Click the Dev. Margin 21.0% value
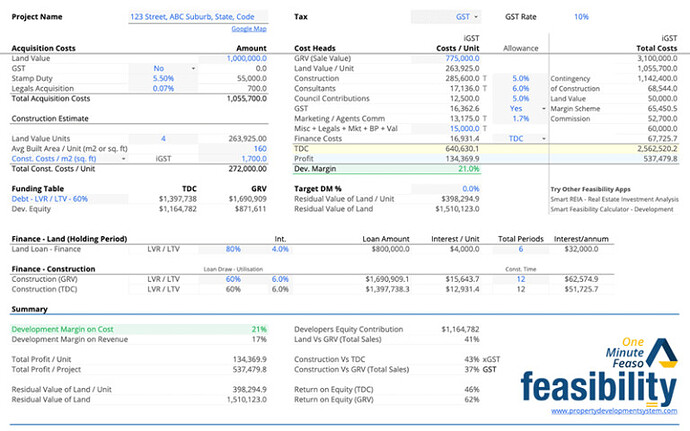Image resolution: width=690 pixels, height=431 pixels. [469, 169]
